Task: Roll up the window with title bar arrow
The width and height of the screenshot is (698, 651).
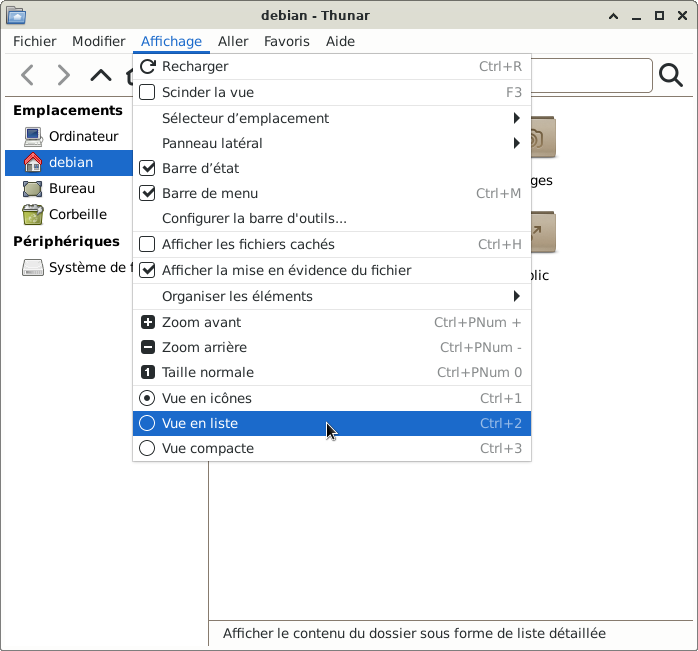Action: [x=613, y=16]
